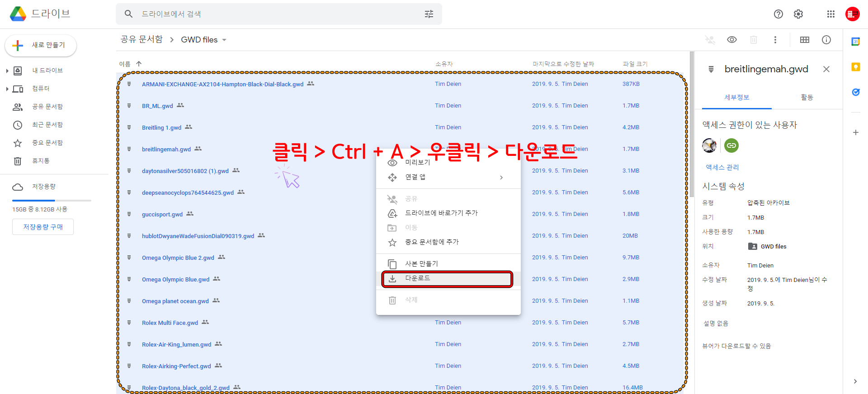Click the storage usage progress bar
This screenshot has width=868, height=394.
pyautogui.click(x=52, y=200)
